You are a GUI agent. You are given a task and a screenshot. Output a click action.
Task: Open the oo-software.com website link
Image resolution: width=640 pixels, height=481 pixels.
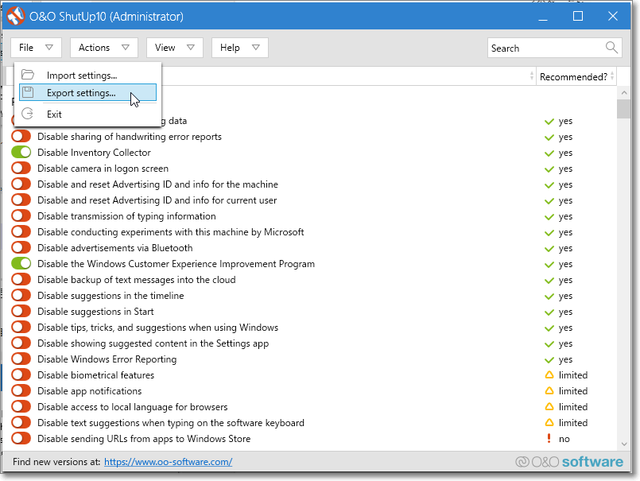point(168,462)
